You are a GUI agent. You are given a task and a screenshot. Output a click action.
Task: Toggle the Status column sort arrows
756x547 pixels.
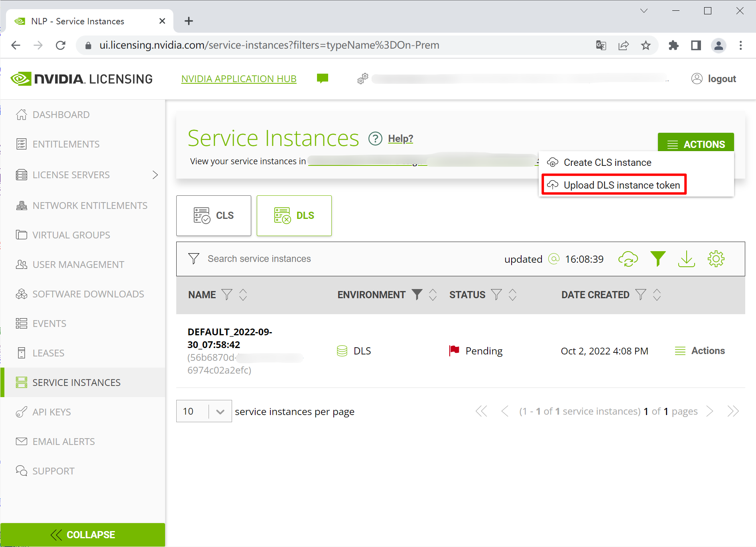click(x=512, y=295)
